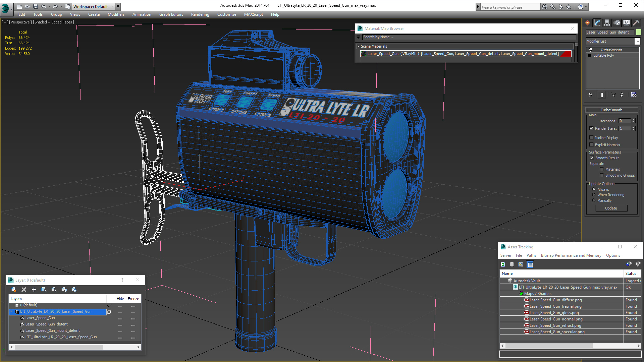Image resolution: width=644 pixels, height=362 pixels.
Task: Click the Undo arrow icon
Action: point(44,6)
